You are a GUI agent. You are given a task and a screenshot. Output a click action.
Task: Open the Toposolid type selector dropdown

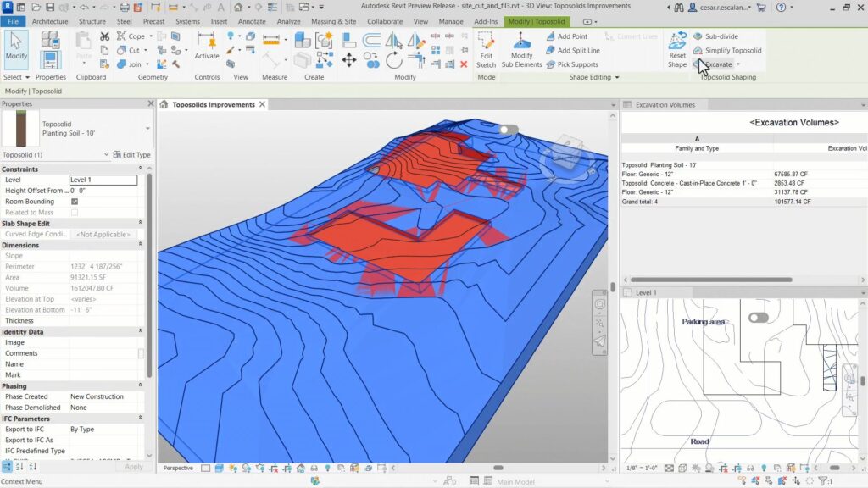(x=148, y=129)
